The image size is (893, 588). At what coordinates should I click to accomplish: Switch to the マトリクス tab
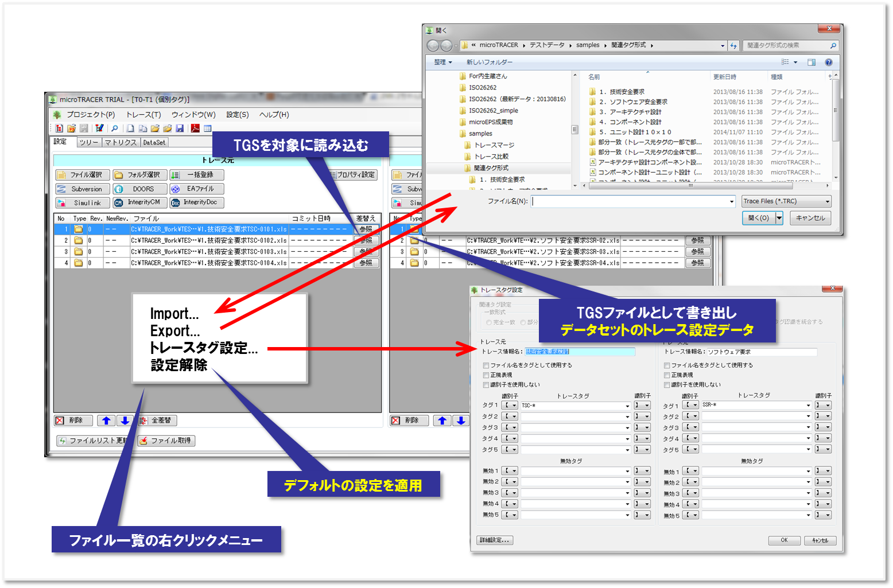[121, 142]
